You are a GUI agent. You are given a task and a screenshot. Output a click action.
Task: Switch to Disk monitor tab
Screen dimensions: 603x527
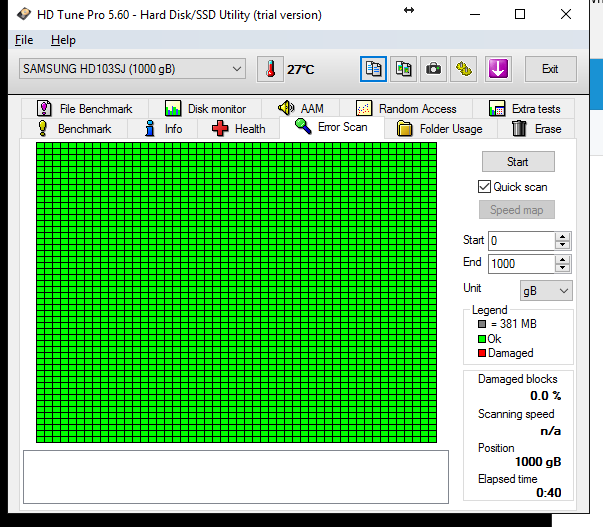tap(205, 108)
